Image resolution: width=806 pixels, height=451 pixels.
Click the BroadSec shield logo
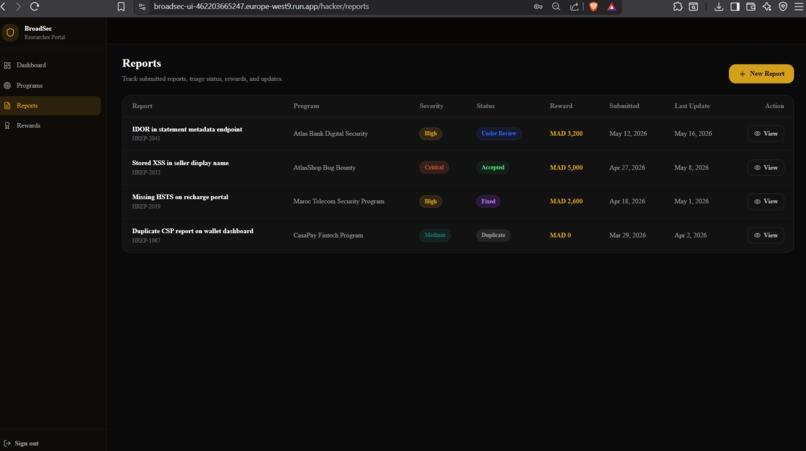(10, 32)
